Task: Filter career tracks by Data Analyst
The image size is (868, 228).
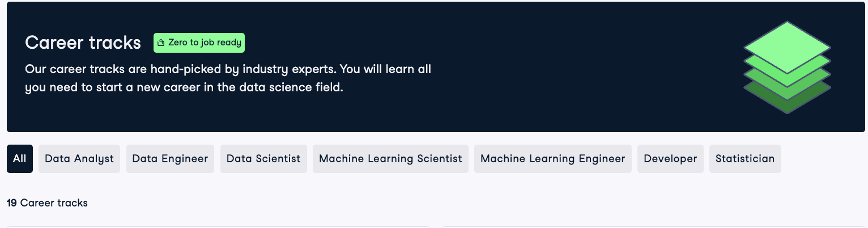Action: coord(79,159)
